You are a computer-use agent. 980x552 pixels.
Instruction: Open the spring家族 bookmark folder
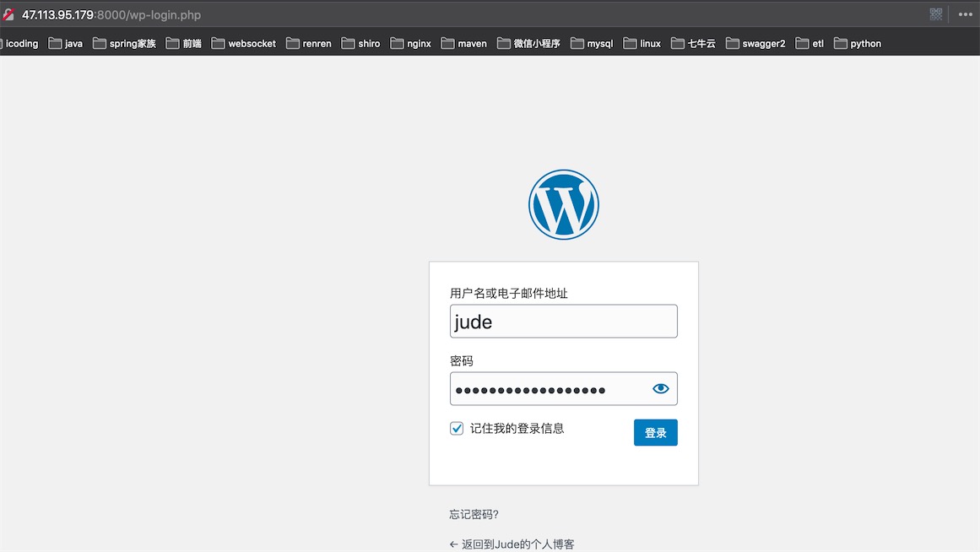point(124,44)
